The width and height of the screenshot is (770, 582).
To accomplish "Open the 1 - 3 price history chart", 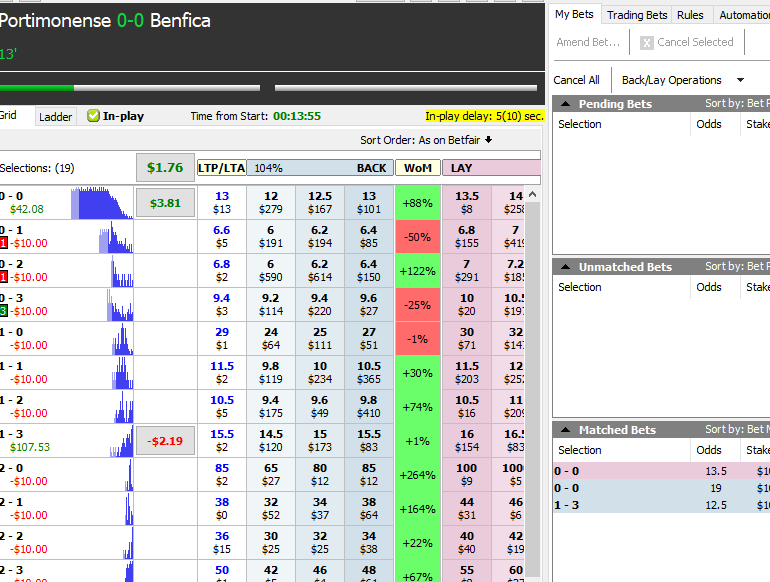I will 121,441.
